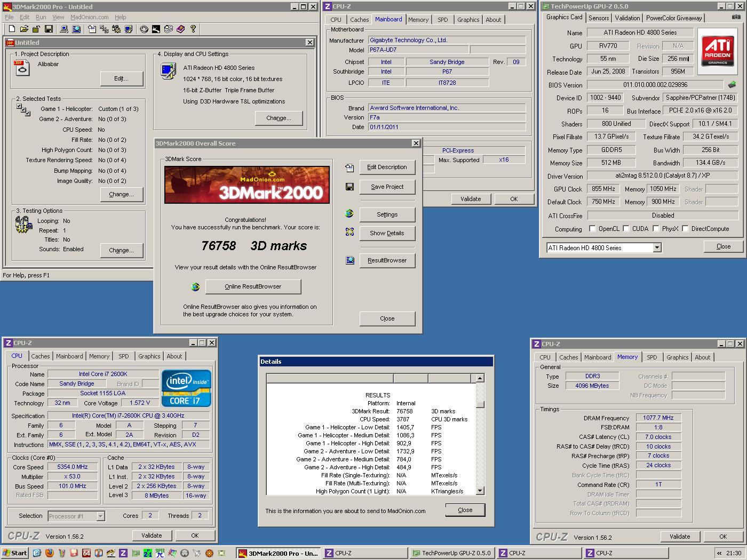This screenshot has width=747, height=560.
Task: Click the Online ResultBrowser button
Action: [x=253, y=286]
